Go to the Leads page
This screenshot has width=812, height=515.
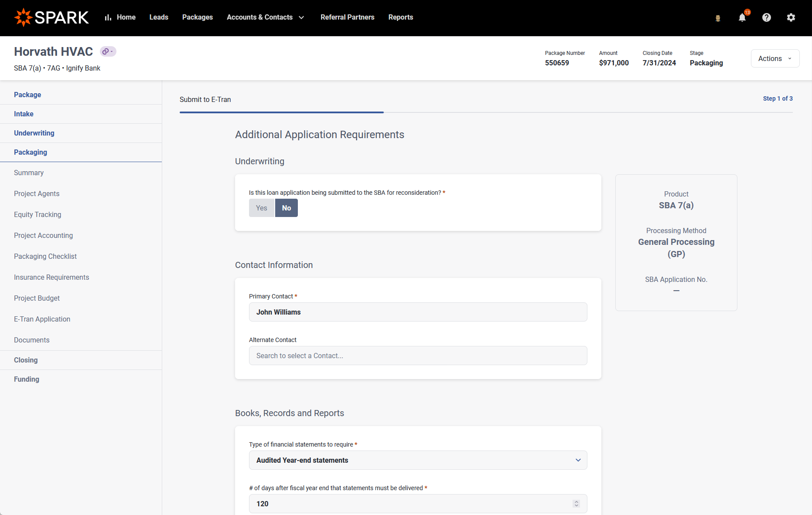pos(159,17)
